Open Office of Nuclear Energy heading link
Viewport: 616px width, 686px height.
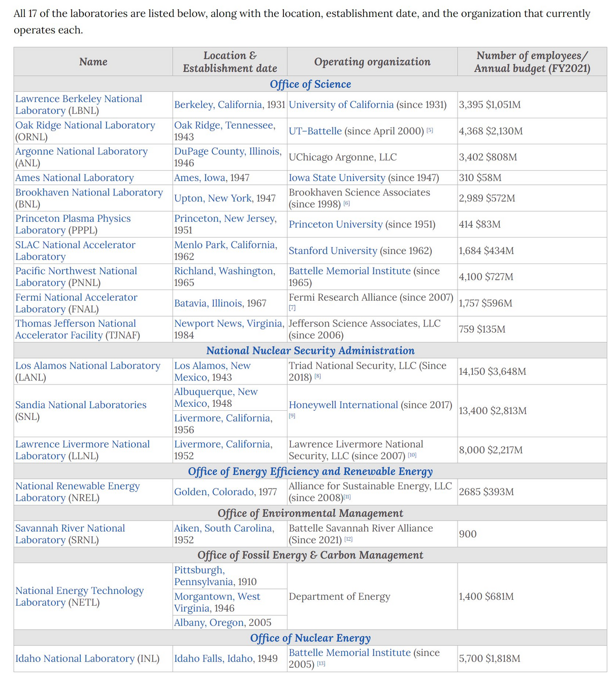click(x=310, y=638)
